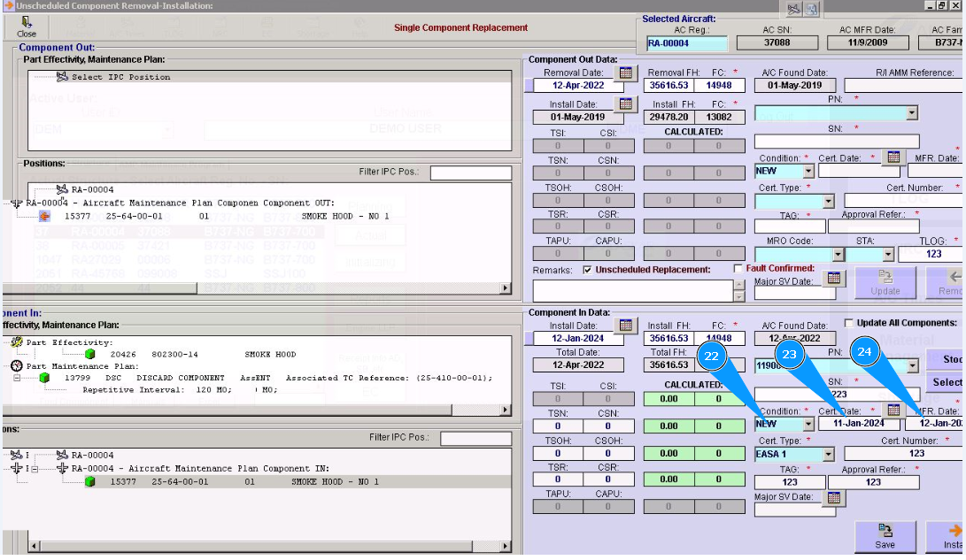Uncheck the Unscheduled Replacement checkbox
The width and height of the screenshot is (966, 560).
pos(588,270)
